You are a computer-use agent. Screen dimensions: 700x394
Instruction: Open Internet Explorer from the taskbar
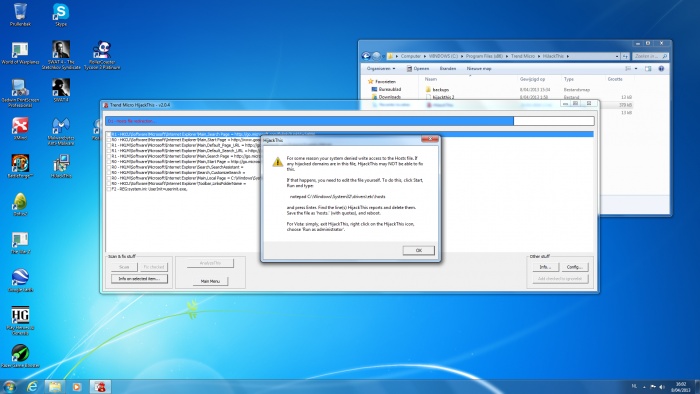pos(32,386)
